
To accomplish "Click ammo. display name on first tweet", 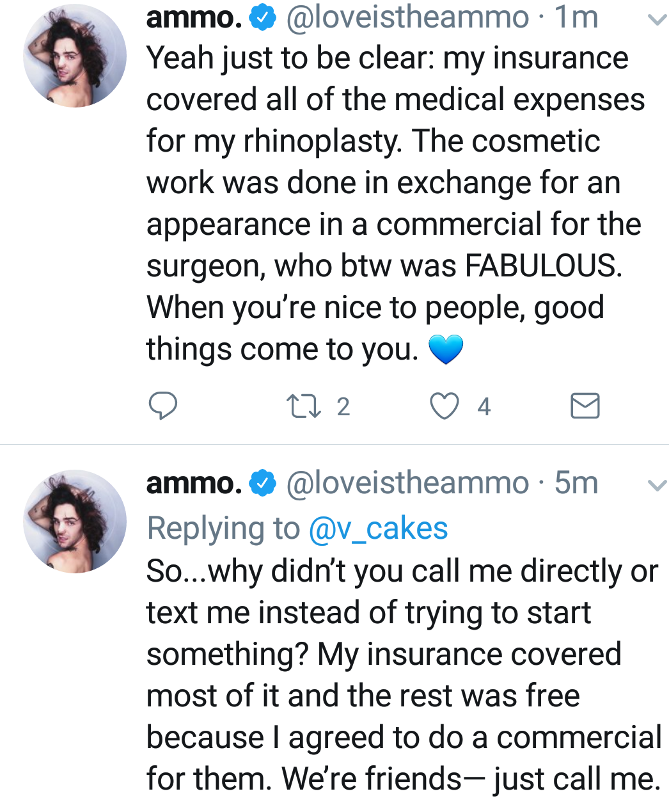I will [x=194, y=18].
